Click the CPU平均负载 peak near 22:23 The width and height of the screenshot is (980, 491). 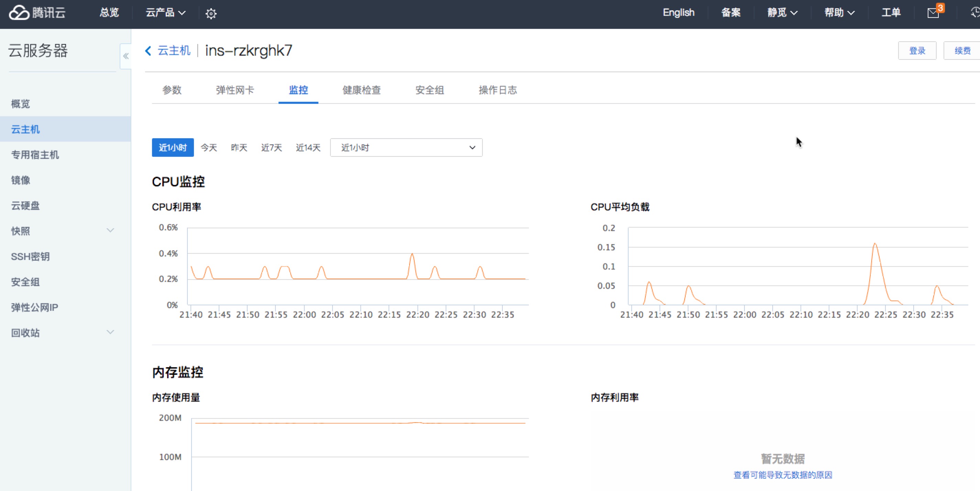click(875, 244)
